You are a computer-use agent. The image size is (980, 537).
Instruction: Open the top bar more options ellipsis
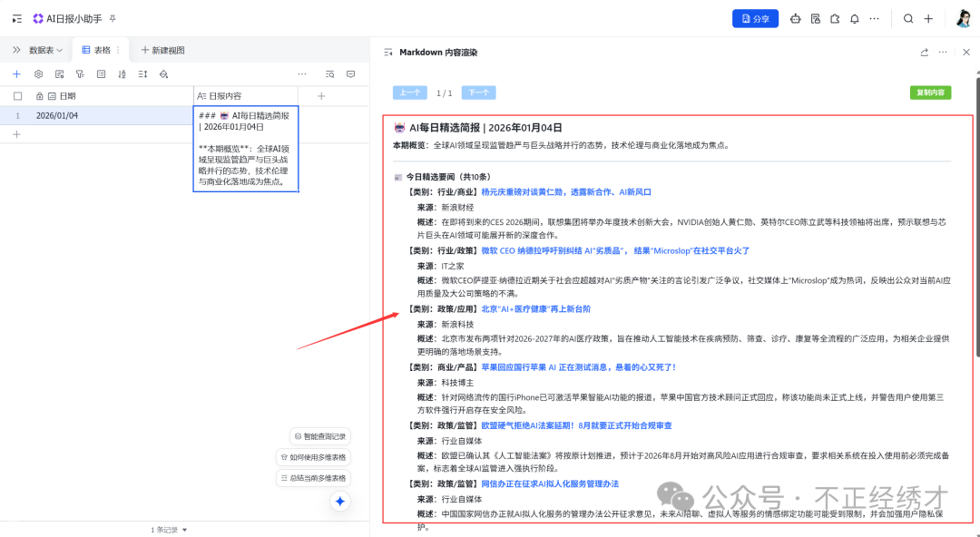[875, 19]
